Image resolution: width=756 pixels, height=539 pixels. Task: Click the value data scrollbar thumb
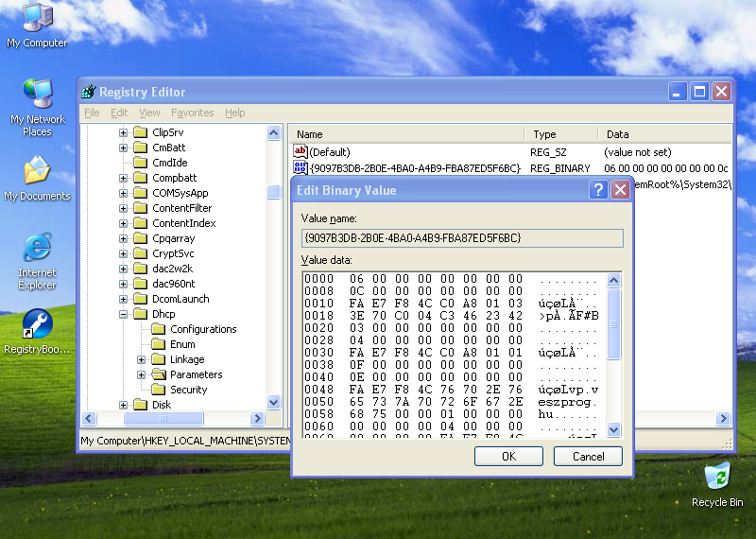[613, 324]
